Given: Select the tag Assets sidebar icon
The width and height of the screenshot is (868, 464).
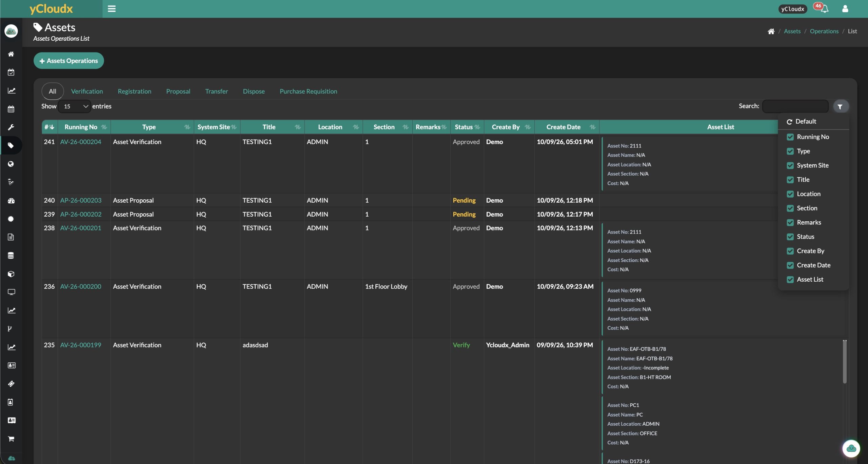Looking at the screenshot, I should (11, 145).
